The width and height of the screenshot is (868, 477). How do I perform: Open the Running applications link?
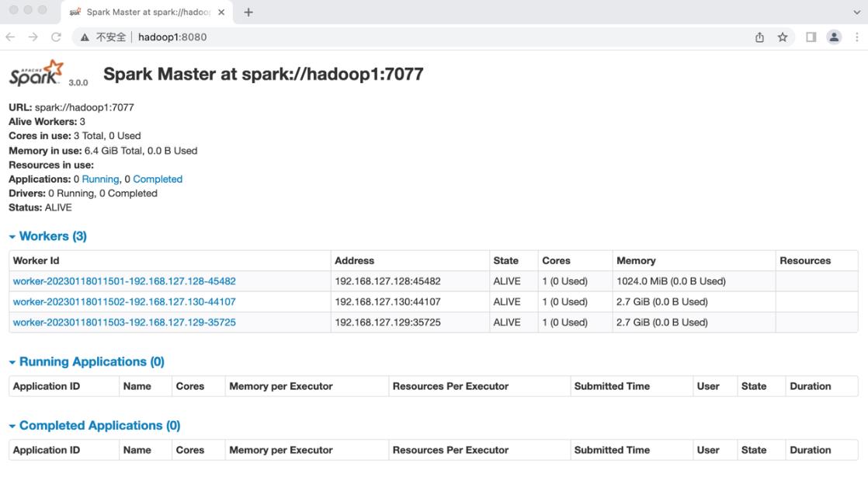(x=100, y=179)
